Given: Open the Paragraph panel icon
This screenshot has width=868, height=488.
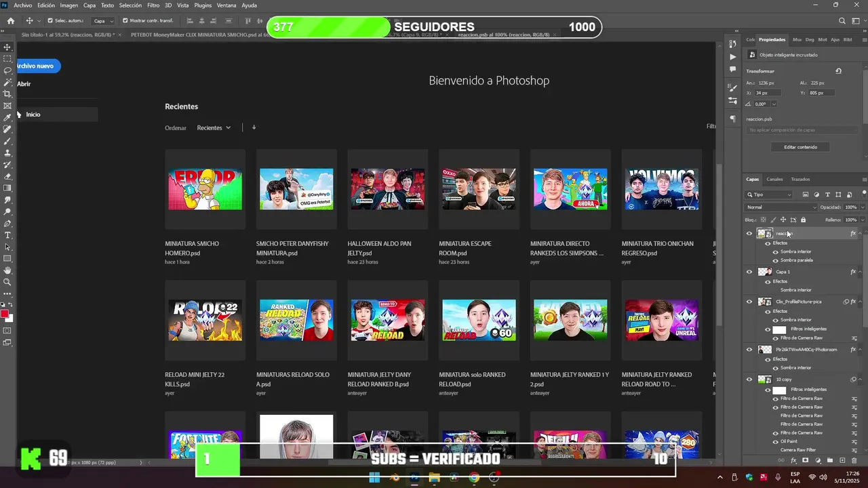Looking at the screenshot, I should [733, 119].
